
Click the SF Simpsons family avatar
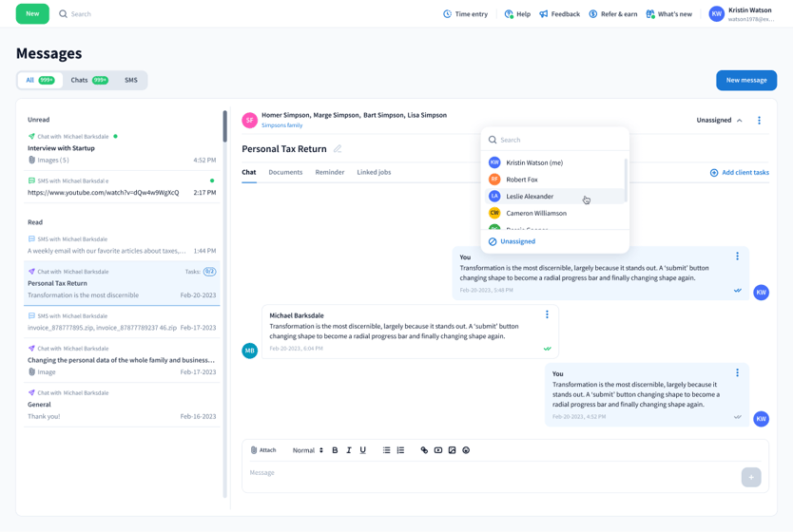click(x=249, y=121)
